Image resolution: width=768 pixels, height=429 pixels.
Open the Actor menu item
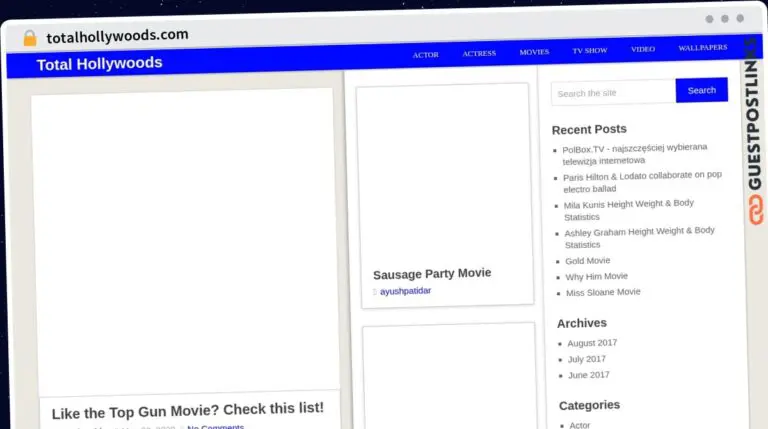pyautogui.click(x=425, y=55)
